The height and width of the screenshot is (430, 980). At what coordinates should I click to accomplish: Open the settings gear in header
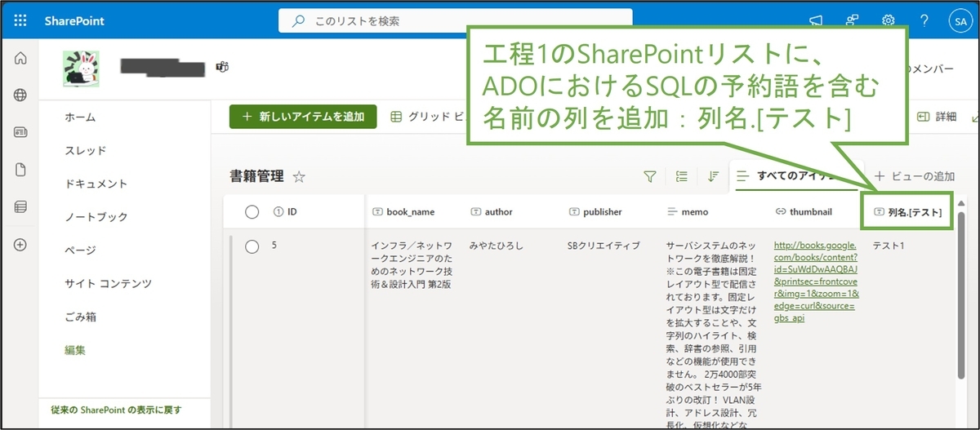click(889, 20)
